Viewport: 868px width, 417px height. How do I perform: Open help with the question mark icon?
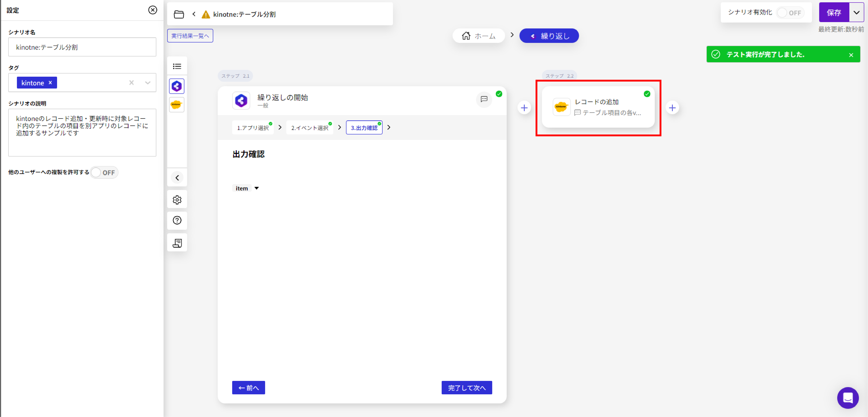[x=177, y=220]
